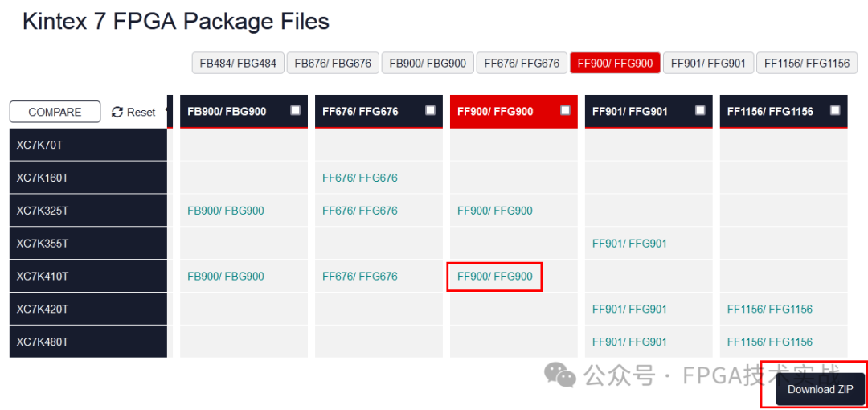Select the FF1156/FFG1156 column header checkbox
868x410 pixels.
point(835,110)
